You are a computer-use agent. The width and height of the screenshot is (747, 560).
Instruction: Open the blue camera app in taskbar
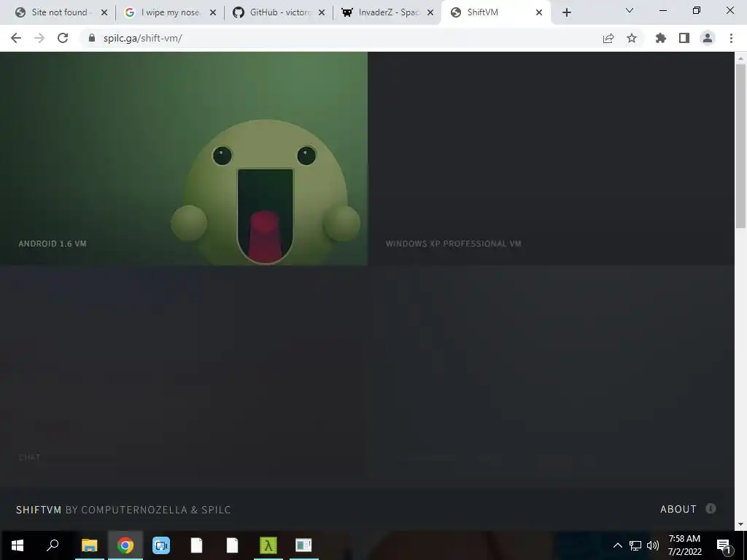(x=161, y=545)
